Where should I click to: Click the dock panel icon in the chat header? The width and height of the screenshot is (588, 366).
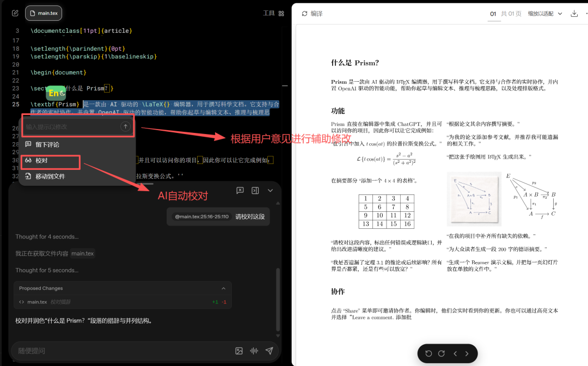click(255, 191)
